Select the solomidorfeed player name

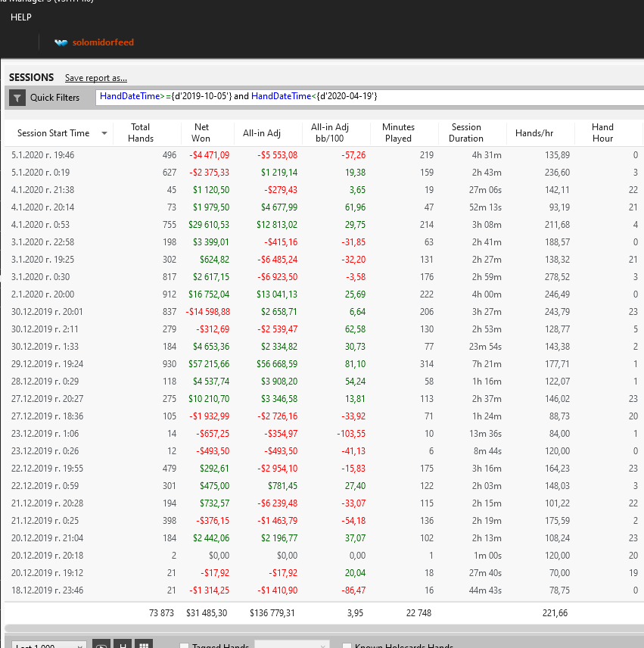coord(103,42)
